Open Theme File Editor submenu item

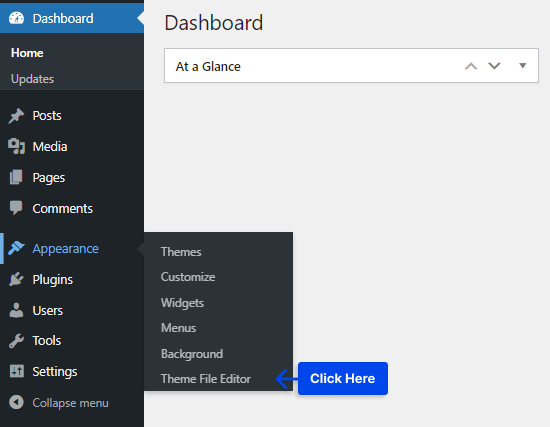pos(206,379)
